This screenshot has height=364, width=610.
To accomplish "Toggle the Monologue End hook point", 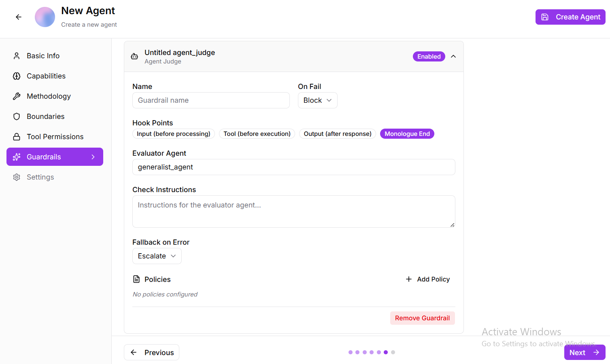I will [x=407, y=134].
